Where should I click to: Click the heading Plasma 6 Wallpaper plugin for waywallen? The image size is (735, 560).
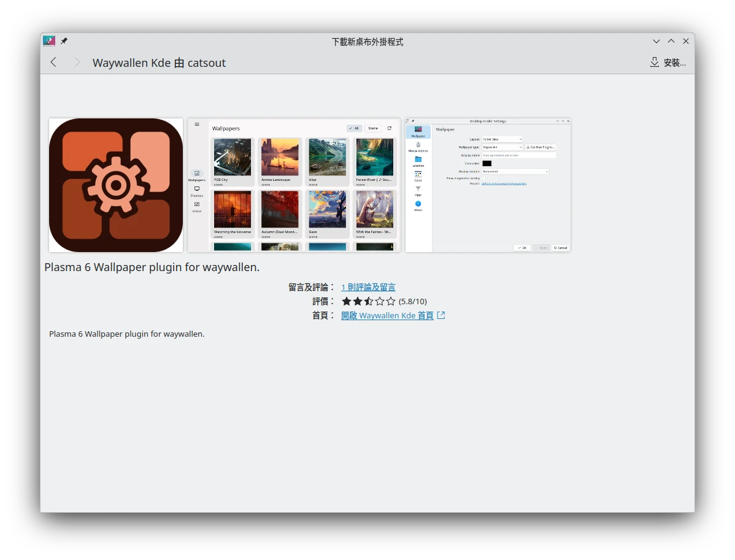152,267
